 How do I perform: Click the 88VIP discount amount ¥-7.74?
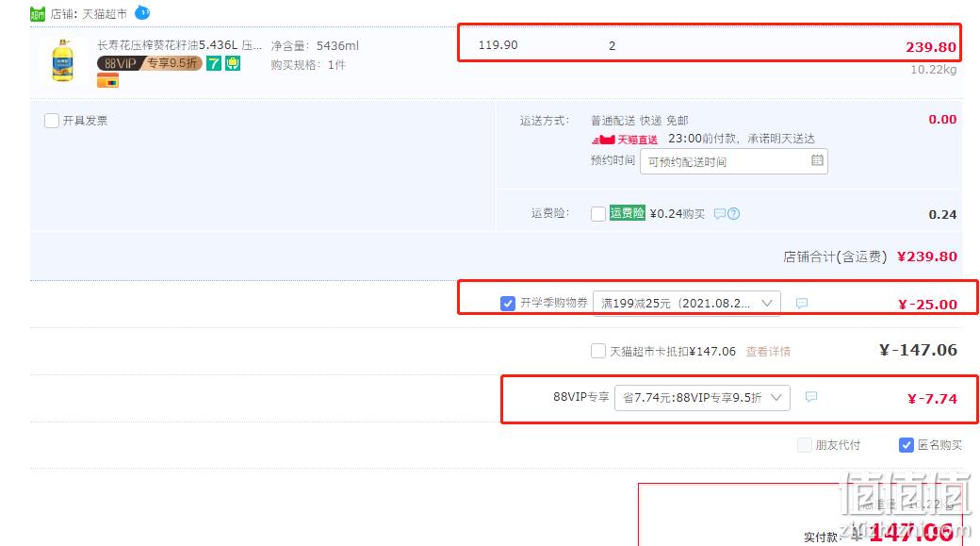[933, 399]
